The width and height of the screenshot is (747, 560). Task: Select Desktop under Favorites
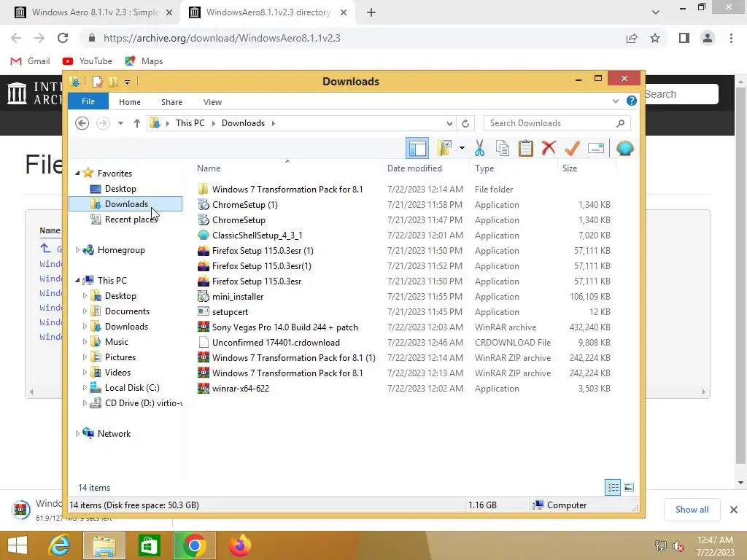coord(120,189)
